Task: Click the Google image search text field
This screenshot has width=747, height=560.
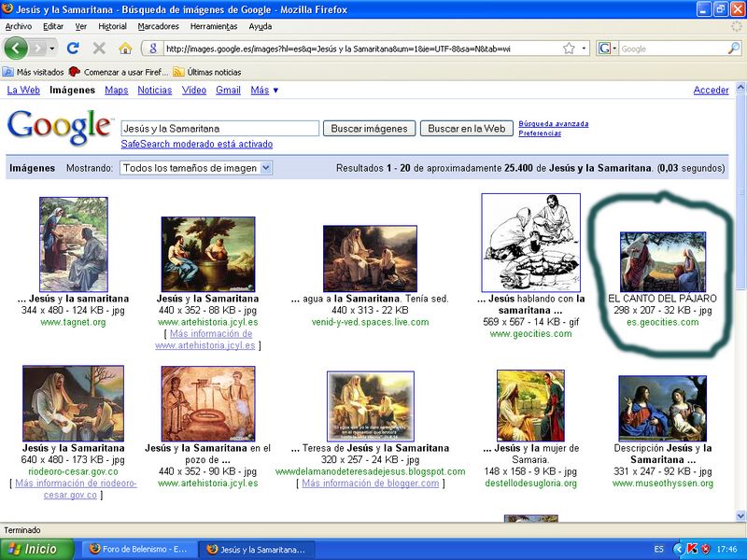Action: coord(219,129)
